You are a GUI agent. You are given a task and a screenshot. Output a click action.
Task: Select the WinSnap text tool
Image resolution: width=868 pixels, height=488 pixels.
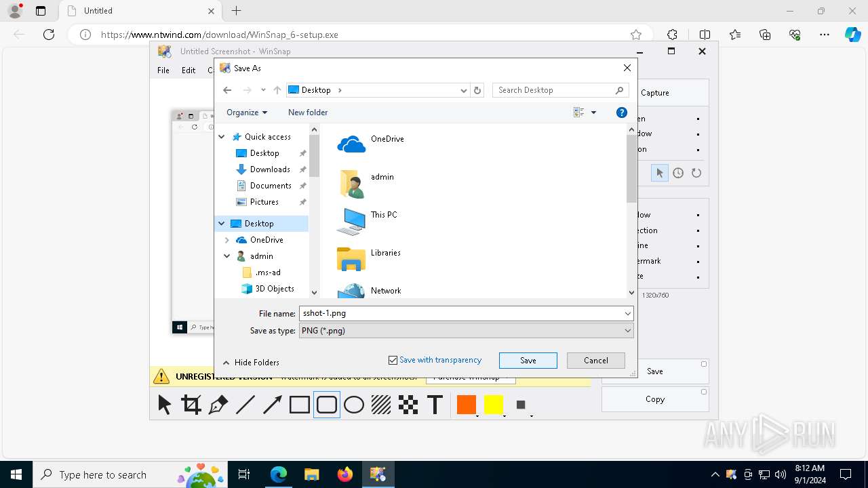coord(435,405)
